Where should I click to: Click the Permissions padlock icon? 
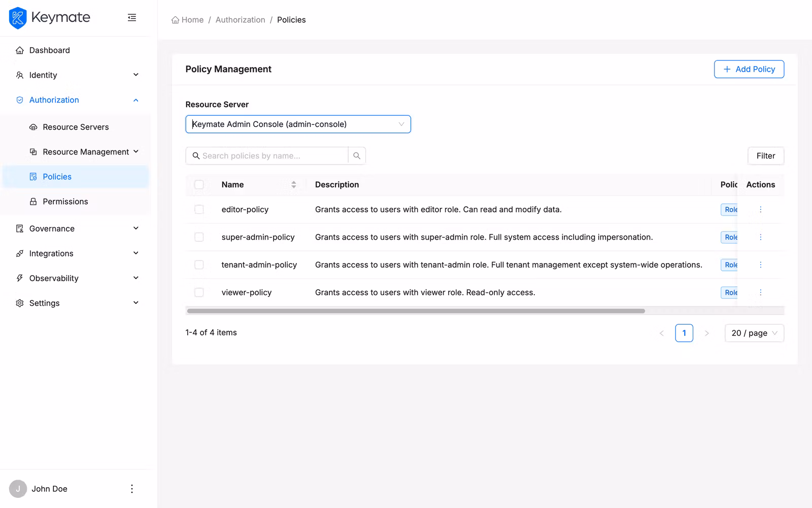coord(32,201)
